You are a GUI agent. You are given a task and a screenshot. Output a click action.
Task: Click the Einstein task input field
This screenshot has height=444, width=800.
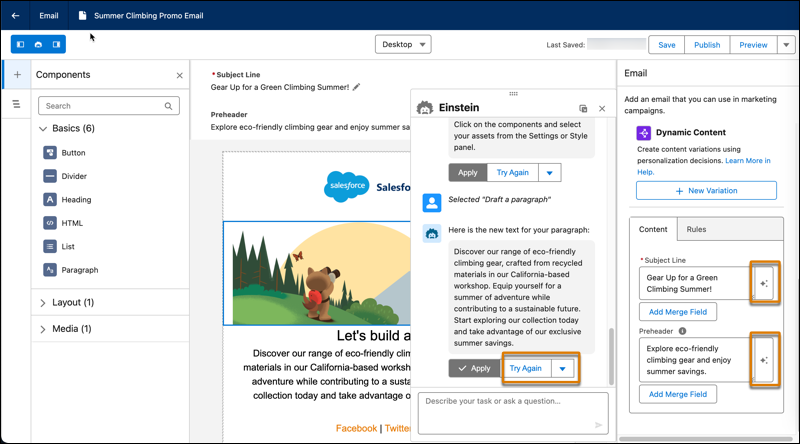pos(513,413)
